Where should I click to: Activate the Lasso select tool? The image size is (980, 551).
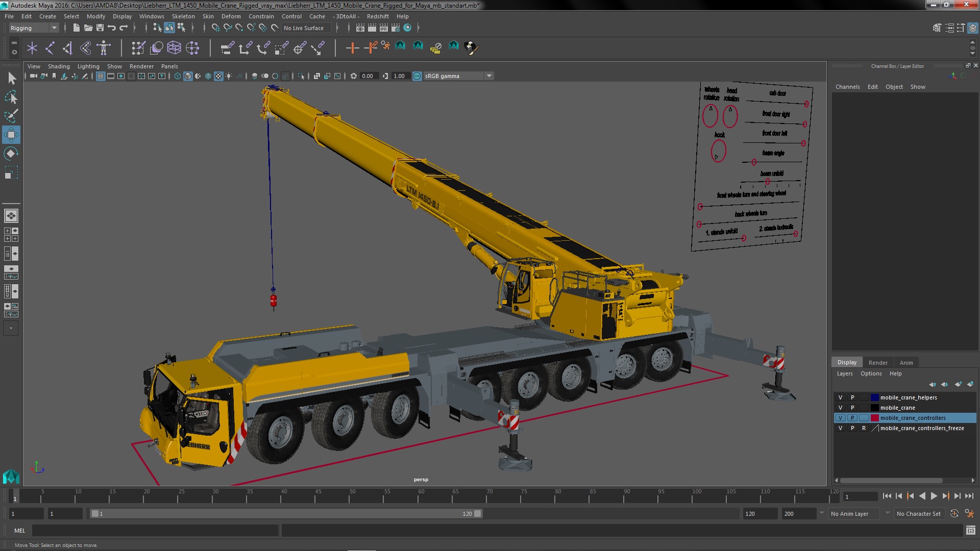pyautogui.click(x=11, y=97)
